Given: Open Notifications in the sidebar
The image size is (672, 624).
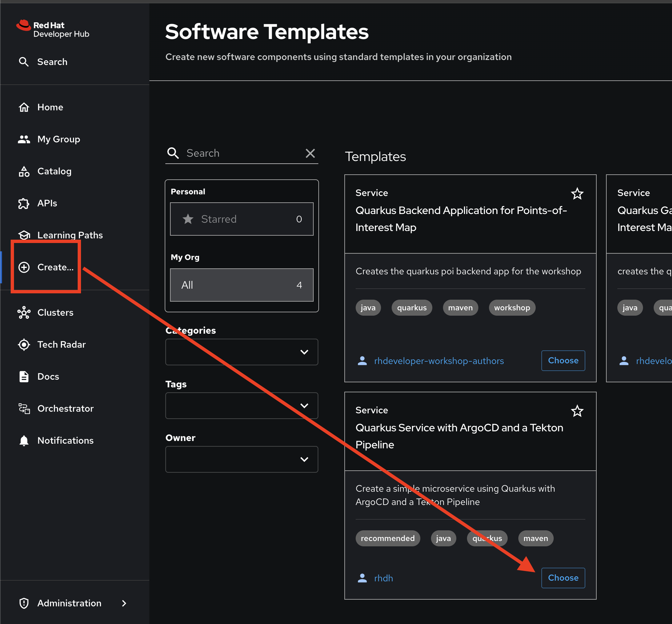Looking at the screenshot, I should pos(66,441).
